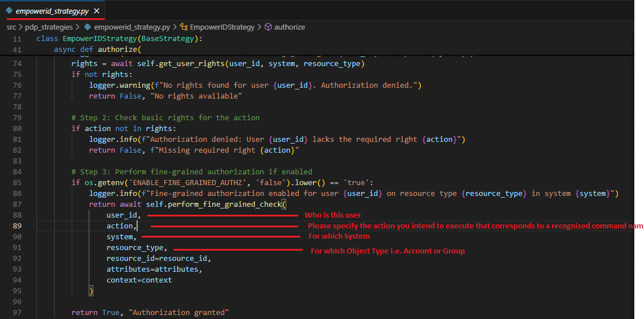The image size is (644, 319).
Task: Expand chevron before authorize in breadcrumb
Action: coord(259,27)
